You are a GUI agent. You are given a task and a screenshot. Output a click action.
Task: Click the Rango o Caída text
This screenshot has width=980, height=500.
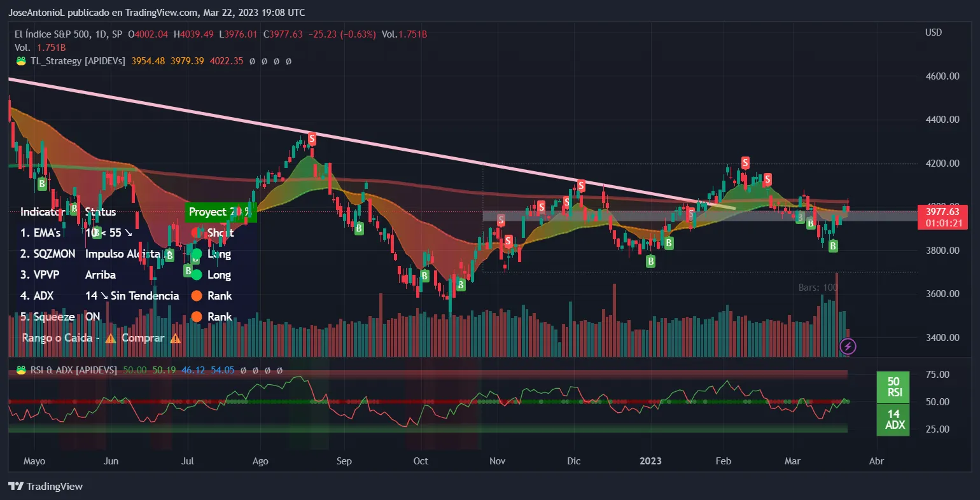pyautogui.click(x=57, y=338)
